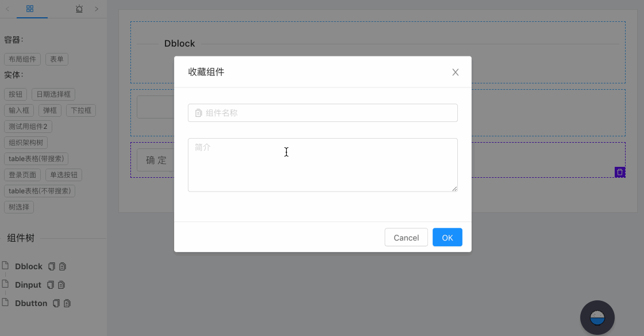This screenshot has height=336, width=644.
Task: Select the 组织架构树 tag
Action: [26, 142]
